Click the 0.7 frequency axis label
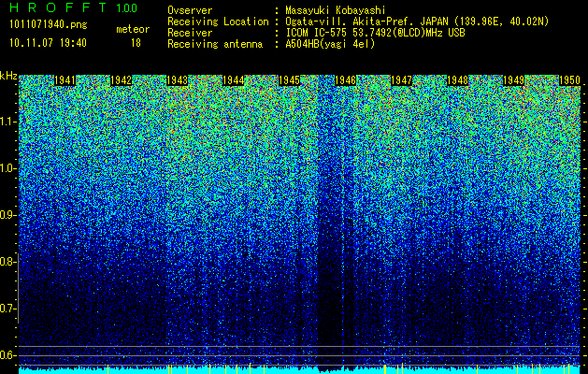The height and width of the screenshot is (374, 588). (x=7, y=309)
